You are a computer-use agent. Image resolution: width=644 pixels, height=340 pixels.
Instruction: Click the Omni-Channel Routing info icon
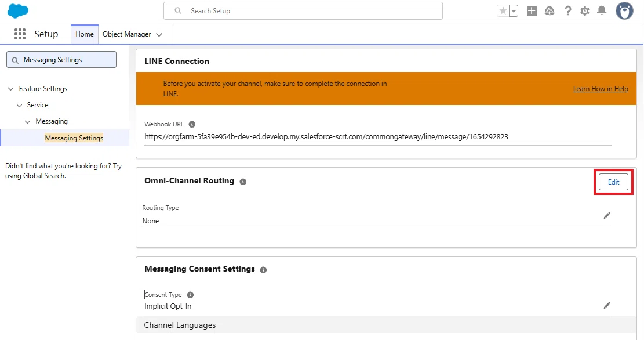point(243,182)
